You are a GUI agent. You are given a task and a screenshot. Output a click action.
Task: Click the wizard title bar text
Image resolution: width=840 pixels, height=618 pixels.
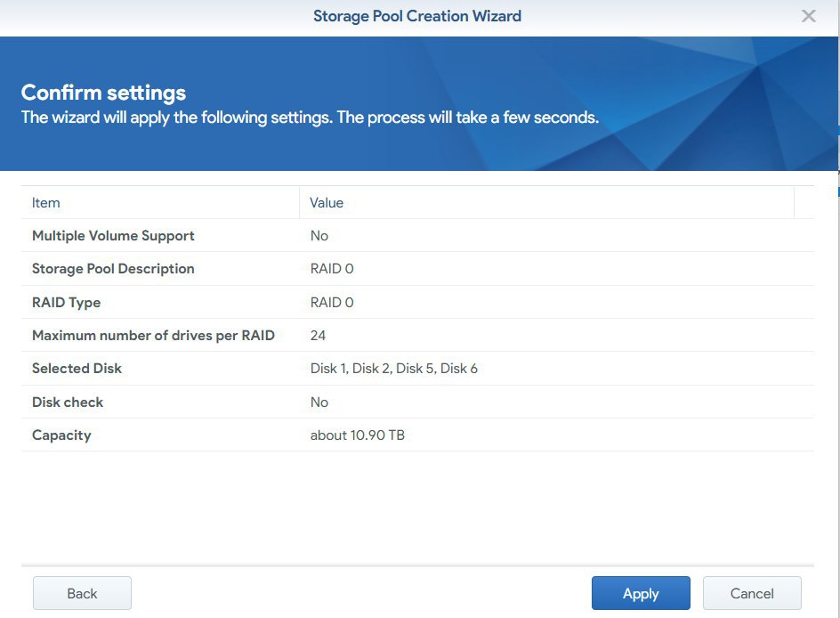click(x=417, y=16)
